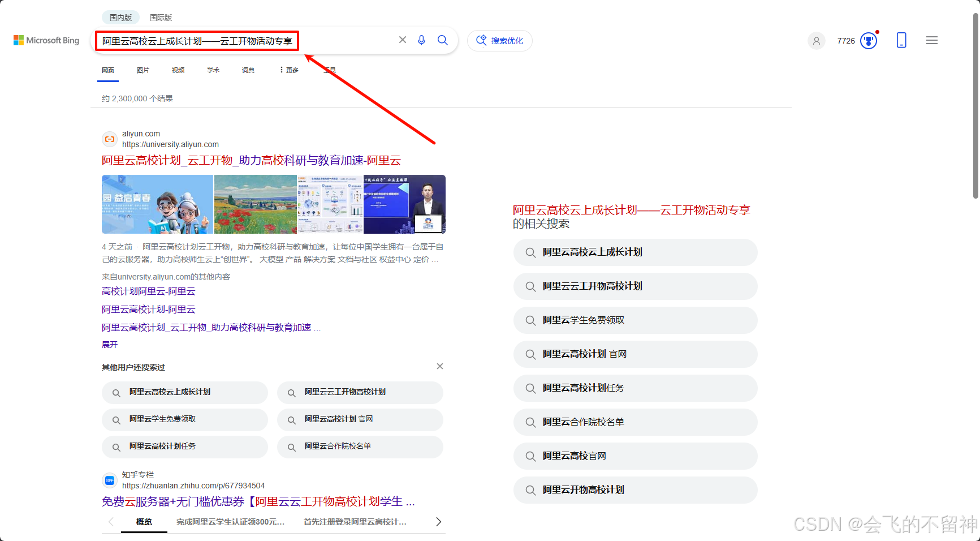Image resolution: width=980 pixels, height=541 pixels.
Task: Select the 视频 videos tab
Action: (178, 70)
